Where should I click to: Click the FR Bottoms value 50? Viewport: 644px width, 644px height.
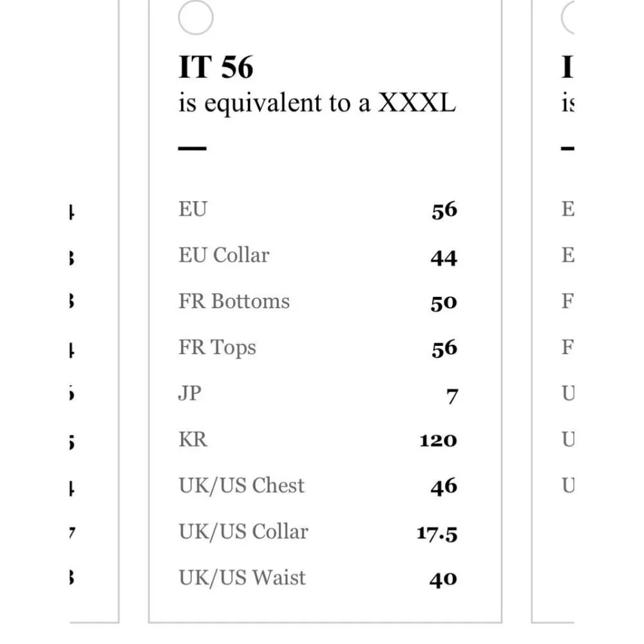point(444,303)
